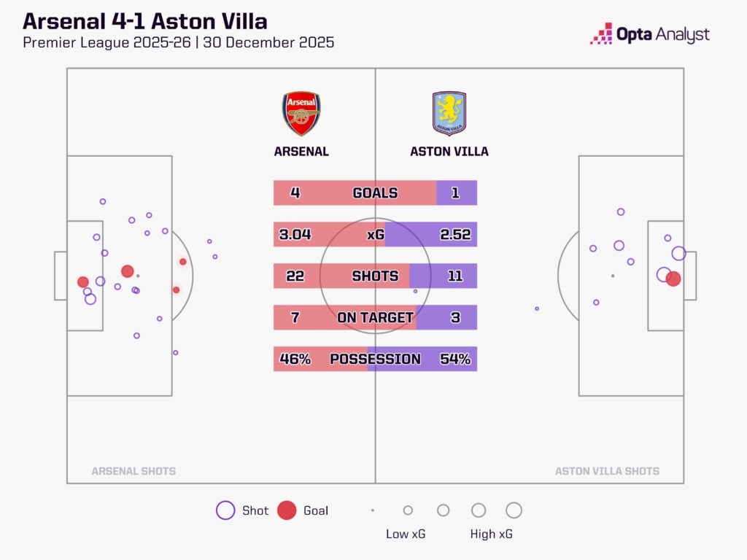747x560 pixels.
Task: Click the ASTON VILLA SHOTS pitch label
Action: point(607,471)
